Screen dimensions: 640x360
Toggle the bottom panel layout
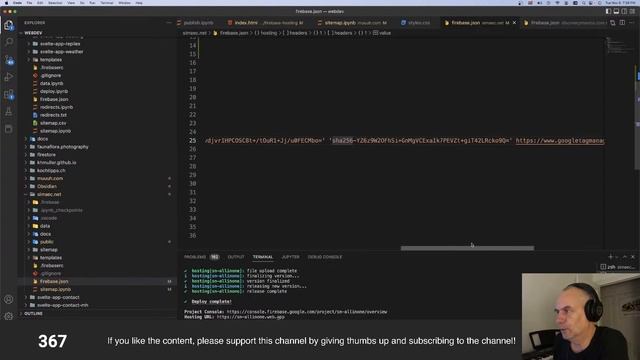pyautogui.click(x=616, y=11)
